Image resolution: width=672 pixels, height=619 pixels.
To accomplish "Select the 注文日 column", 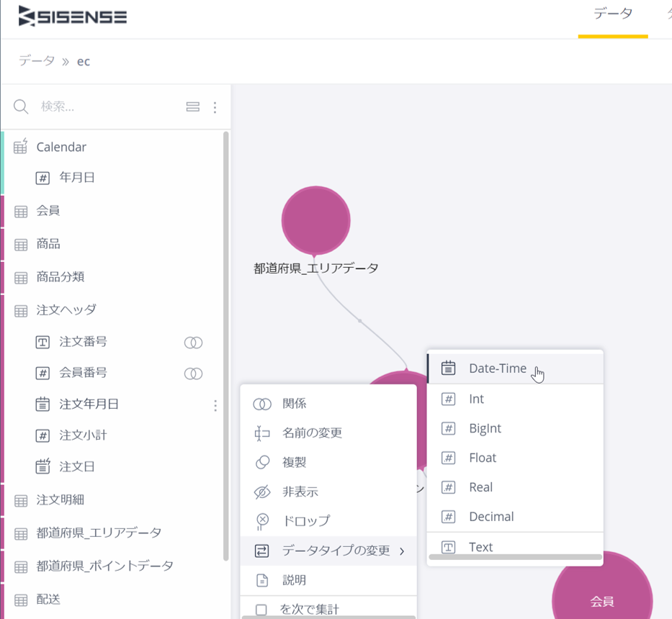I will 77,466.
